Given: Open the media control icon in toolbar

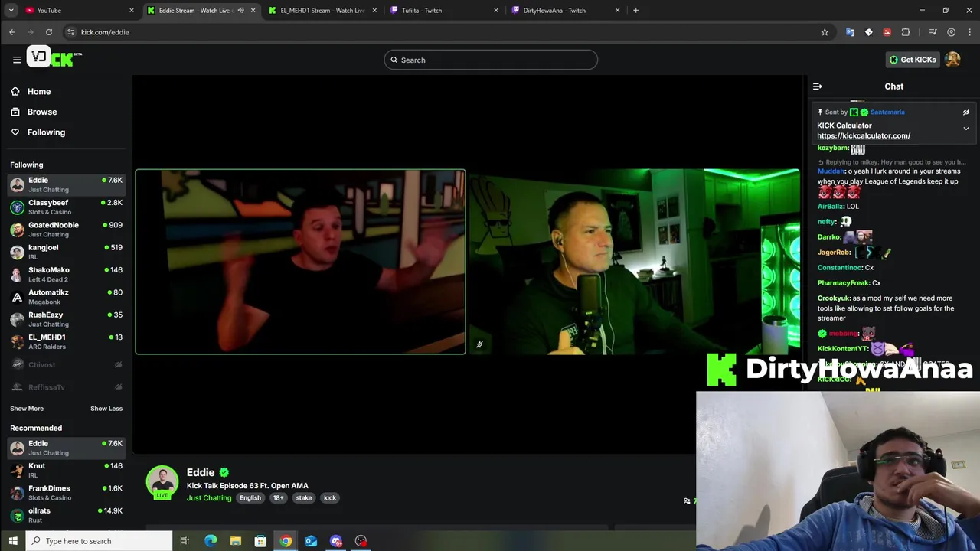Looking at the screenshot, I should point(933,32).
